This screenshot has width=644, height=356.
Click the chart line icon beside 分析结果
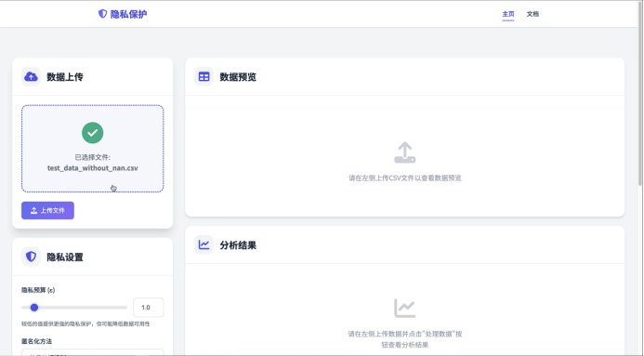pyautogui.click(x=204, y=244)
